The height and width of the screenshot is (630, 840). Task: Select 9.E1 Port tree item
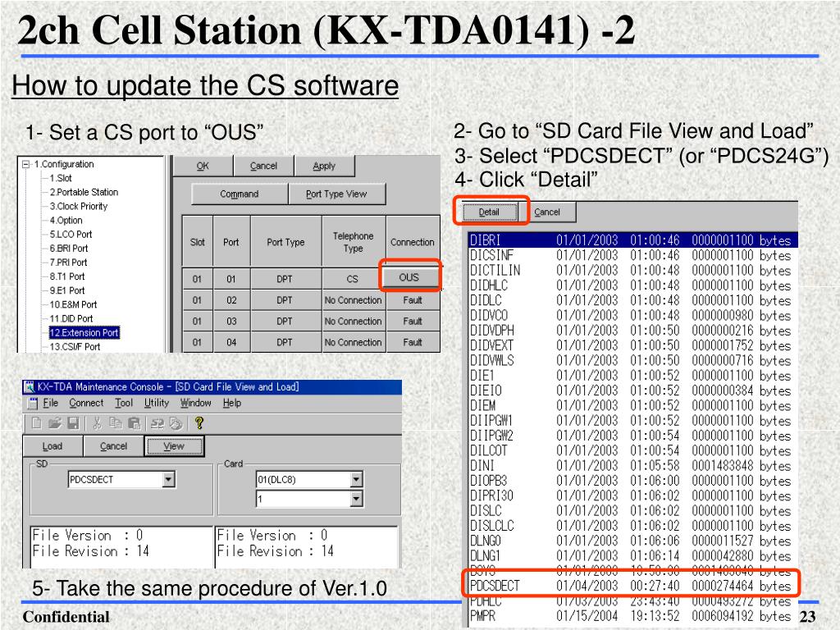pyautogui.click(x=67, y=290)
